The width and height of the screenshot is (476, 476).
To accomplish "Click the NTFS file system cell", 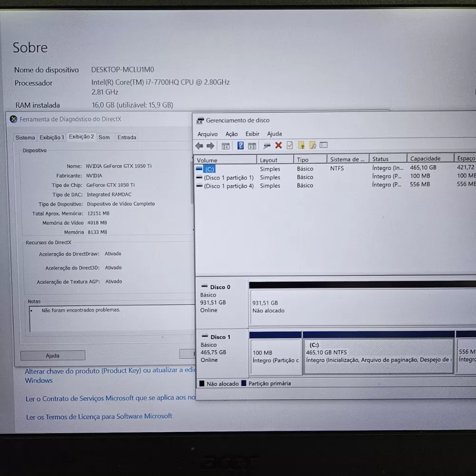I will click(x=337, y=168).
